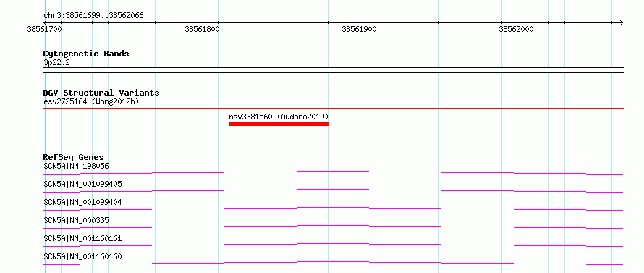
Task: Select the SCN5A|NM_001099405 transcript label
Action: (x=82, y=184)
